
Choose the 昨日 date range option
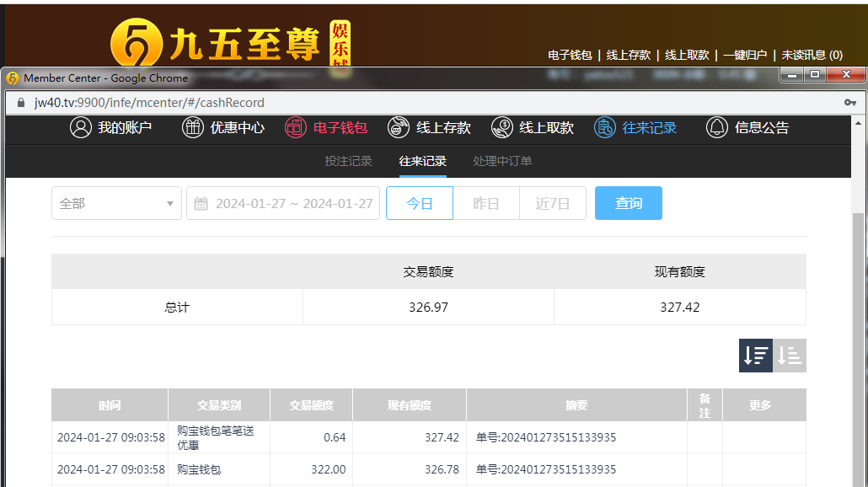[486, 203]
